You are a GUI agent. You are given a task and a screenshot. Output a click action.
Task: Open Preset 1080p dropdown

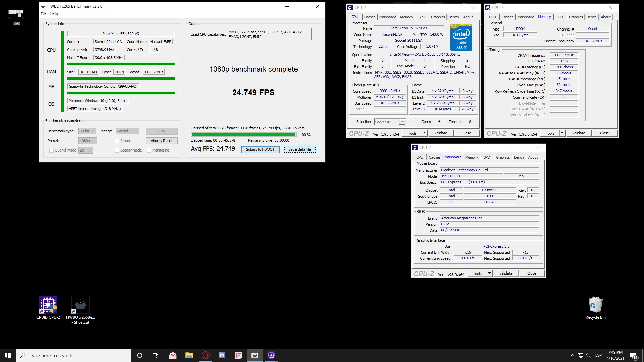coord(88,141)
